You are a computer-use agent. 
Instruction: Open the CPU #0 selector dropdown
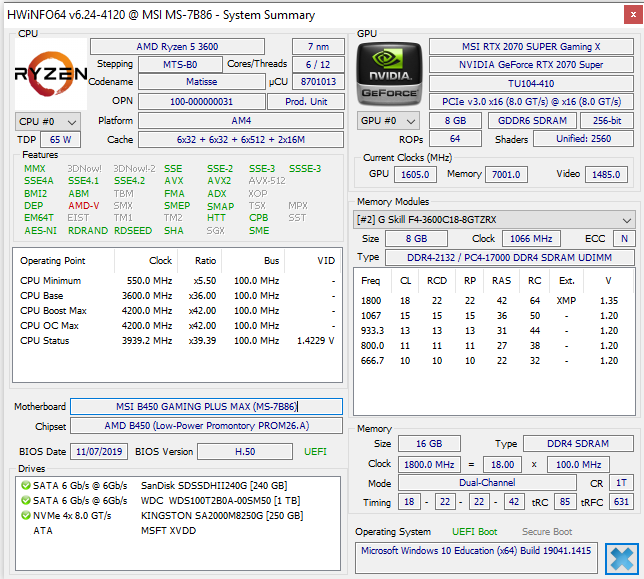click(48, 122)
